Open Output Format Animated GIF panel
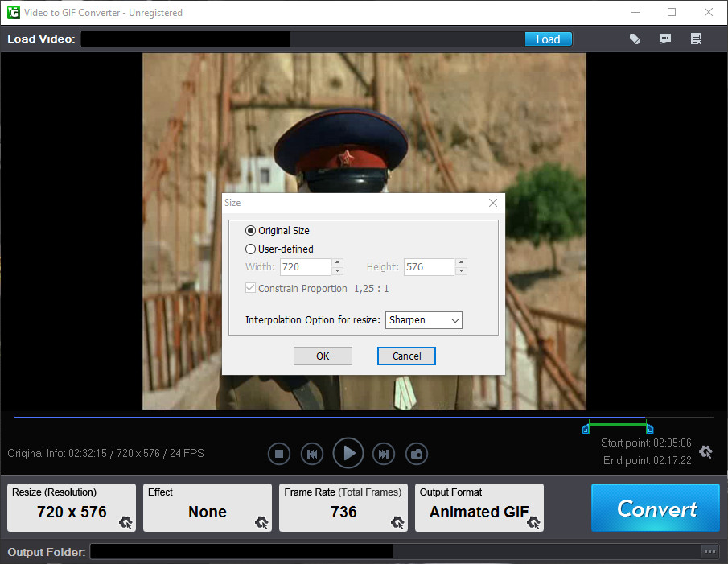Screen dimensions: 728x564 click(x=479, y=508)
